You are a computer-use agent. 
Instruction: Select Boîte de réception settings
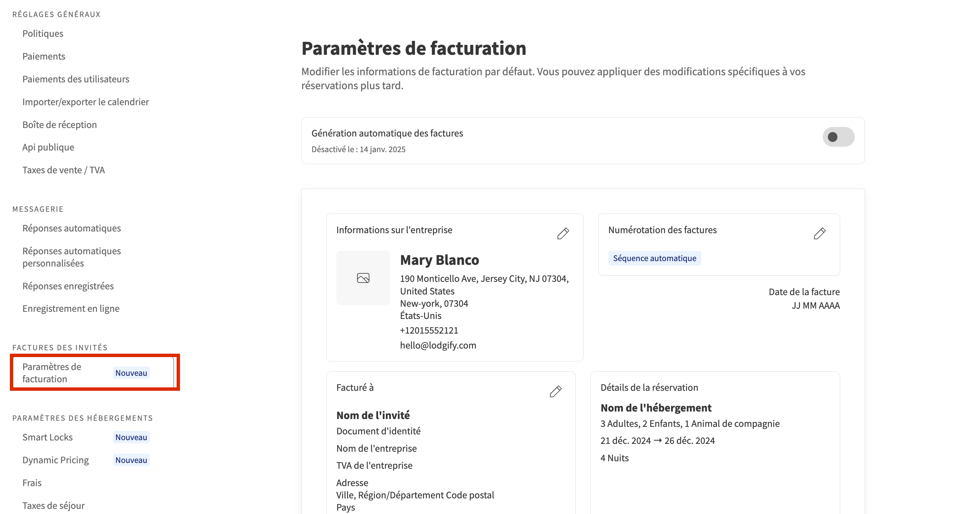(59, 125)
